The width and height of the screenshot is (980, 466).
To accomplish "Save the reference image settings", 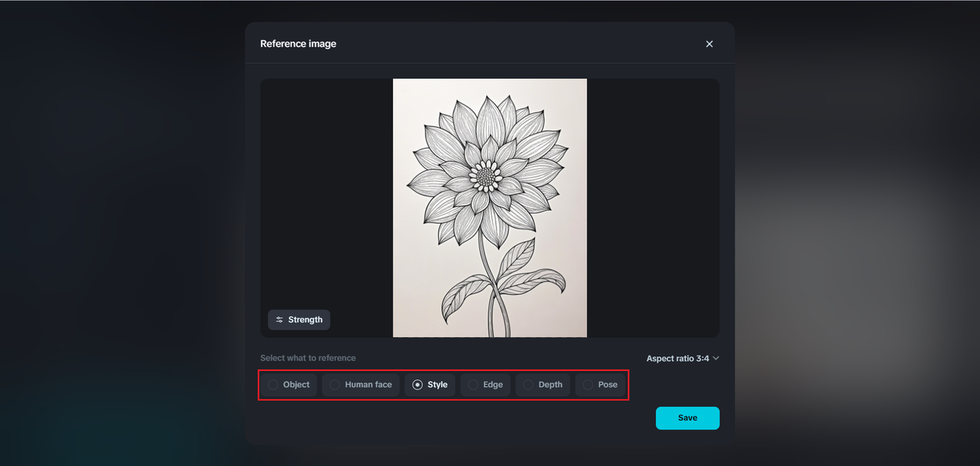I will [x=688, y=418].
